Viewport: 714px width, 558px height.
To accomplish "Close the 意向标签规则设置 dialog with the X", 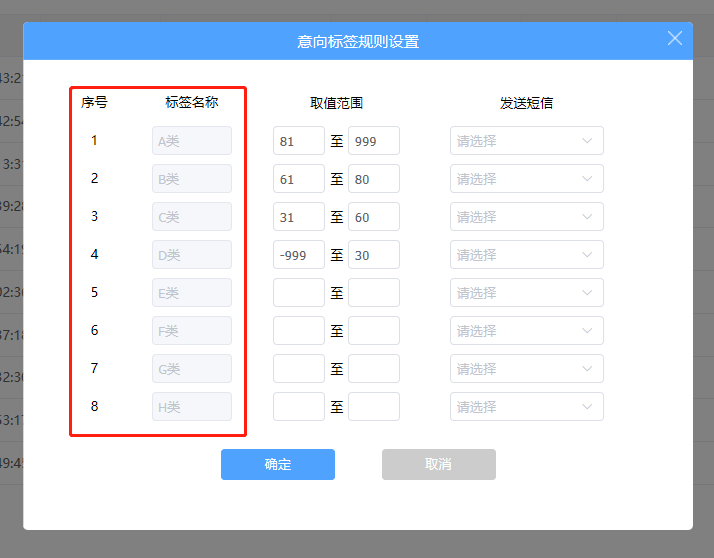I will (675, 39).
